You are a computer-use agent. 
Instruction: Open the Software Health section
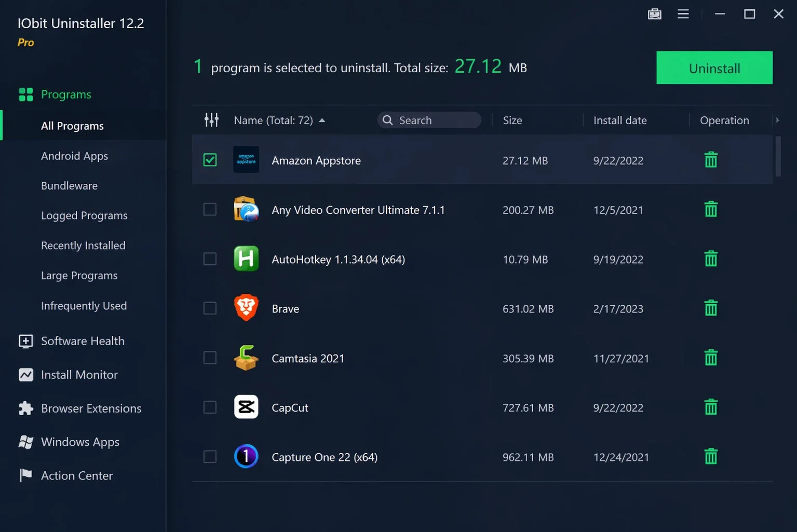[x=83, y=341]
